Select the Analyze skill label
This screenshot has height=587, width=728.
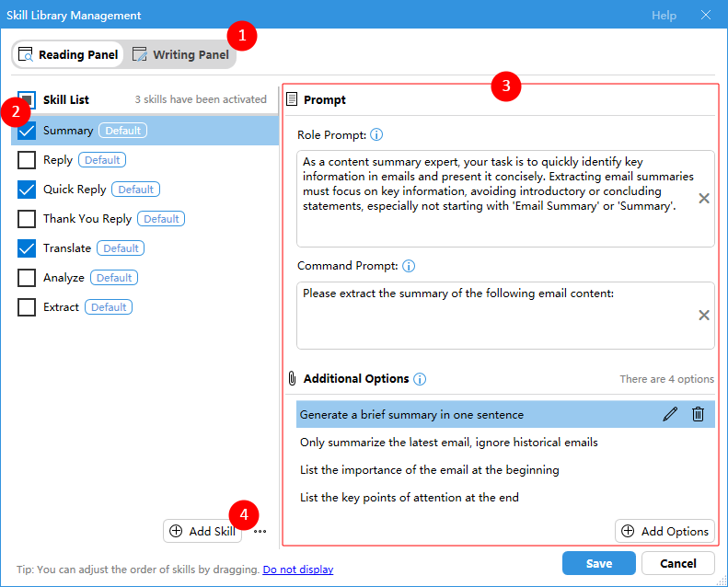click(64, 278)
